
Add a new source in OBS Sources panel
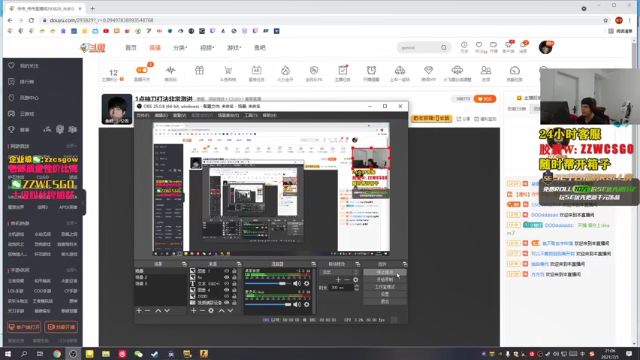(x=193, y=311)
